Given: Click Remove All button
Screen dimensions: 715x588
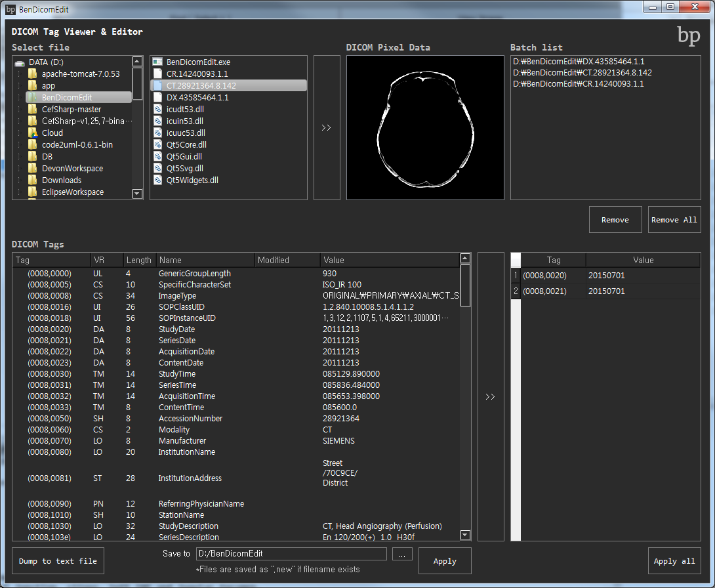Looking at the screenshot, I should 674,220.
